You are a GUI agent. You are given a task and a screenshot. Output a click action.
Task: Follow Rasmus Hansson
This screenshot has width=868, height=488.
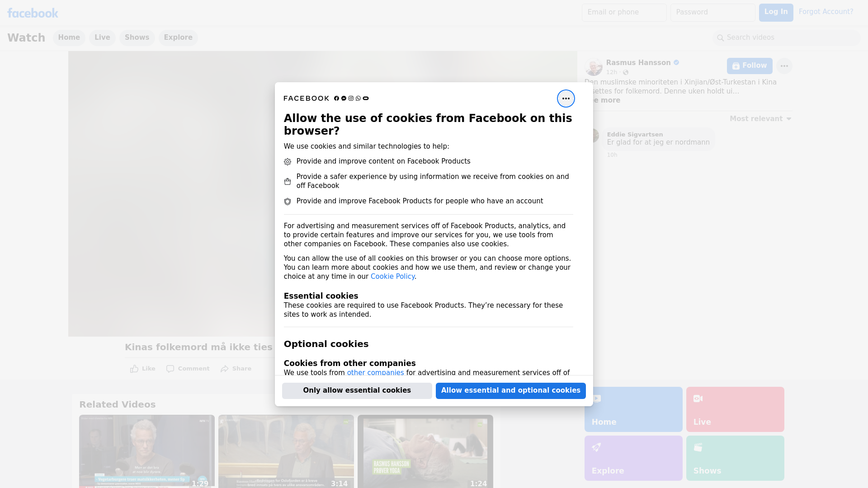[750, 66]
